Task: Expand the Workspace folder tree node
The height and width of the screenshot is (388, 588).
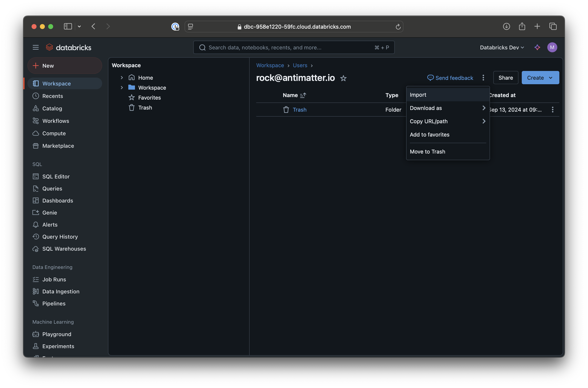Action: 121,88
